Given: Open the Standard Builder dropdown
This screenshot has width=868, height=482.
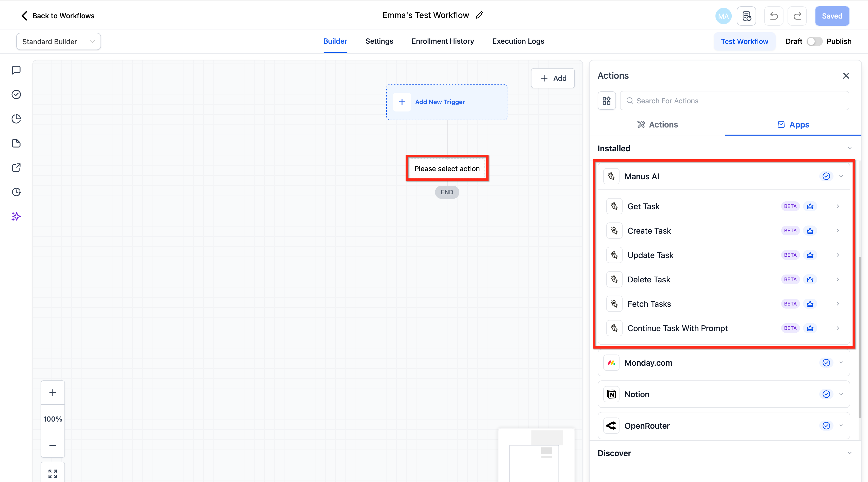Looking at the screenshot, I should click(58, 41).
